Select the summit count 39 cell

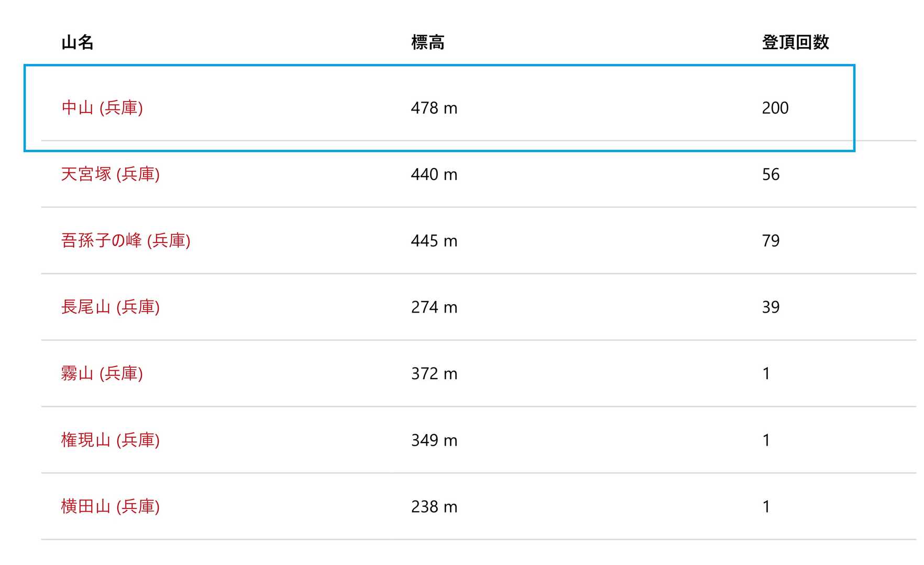coord(771,308)
